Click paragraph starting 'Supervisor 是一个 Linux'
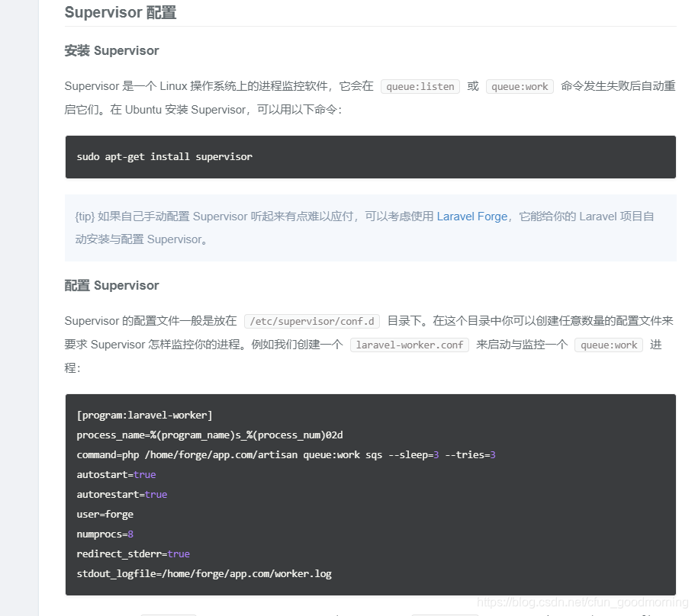695x616 pixels. (370, 98)
